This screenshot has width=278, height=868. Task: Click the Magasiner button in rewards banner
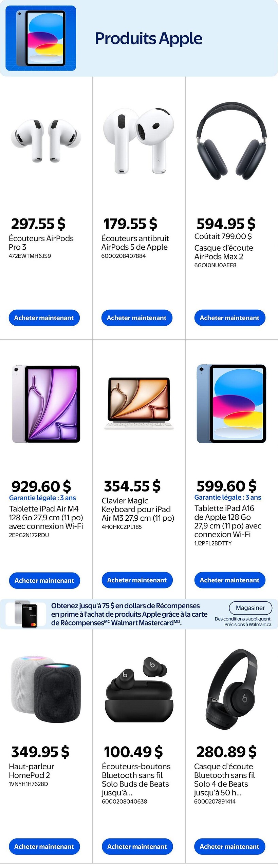pos(250,608)
